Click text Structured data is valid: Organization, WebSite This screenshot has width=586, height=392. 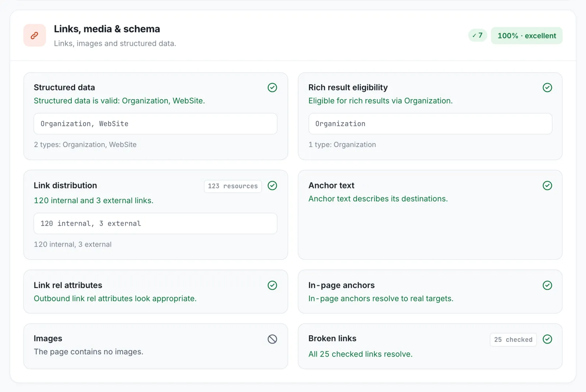119,101
